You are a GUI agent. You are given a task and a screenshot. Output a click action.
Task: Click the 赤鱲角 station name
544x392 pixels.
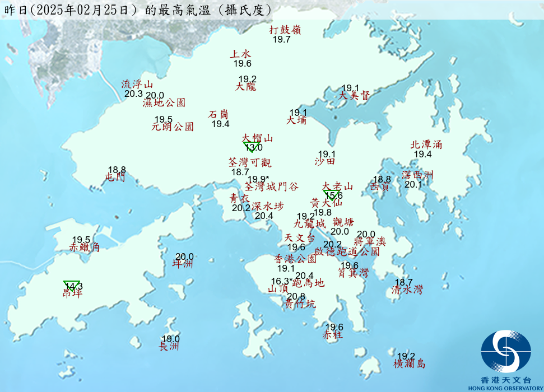(x=85, y=248)
